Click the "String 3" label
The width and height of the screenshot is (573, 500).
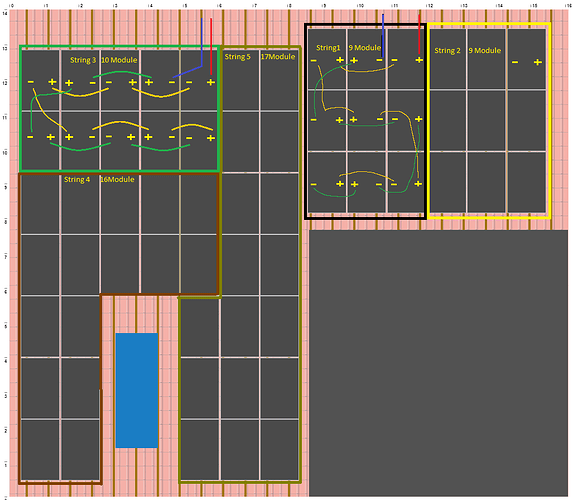(x=83, y=60)
